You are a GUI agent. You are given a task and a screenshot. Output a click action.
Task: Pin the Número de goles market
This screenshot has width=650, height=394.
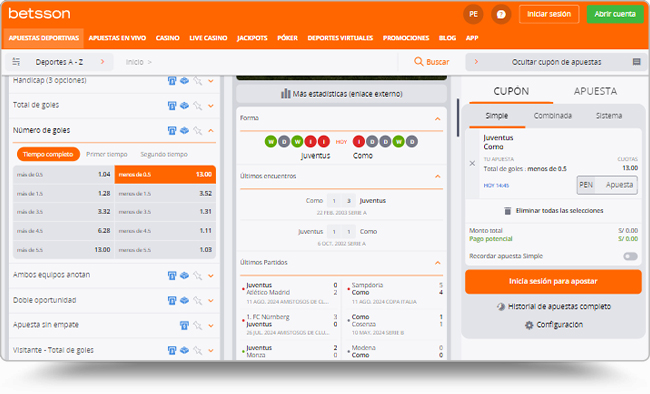click(x=198, y=131)
